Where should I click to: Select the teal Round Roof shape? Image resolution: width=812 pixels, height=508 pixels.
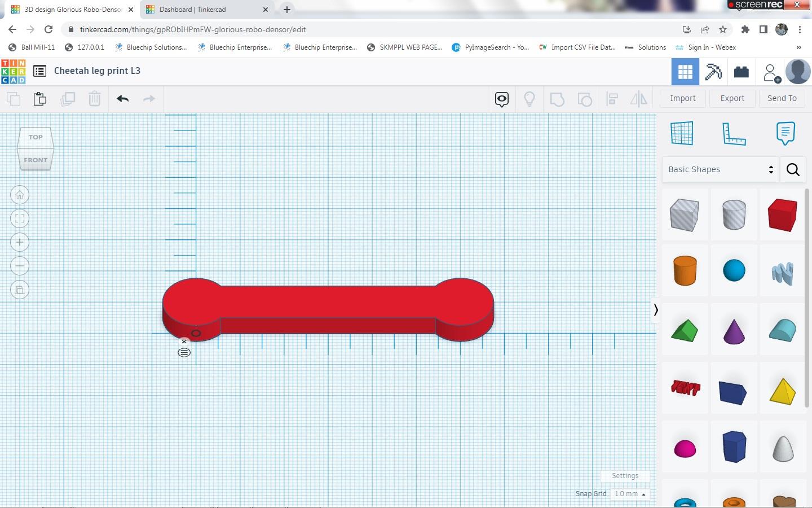tap(783, 331)
